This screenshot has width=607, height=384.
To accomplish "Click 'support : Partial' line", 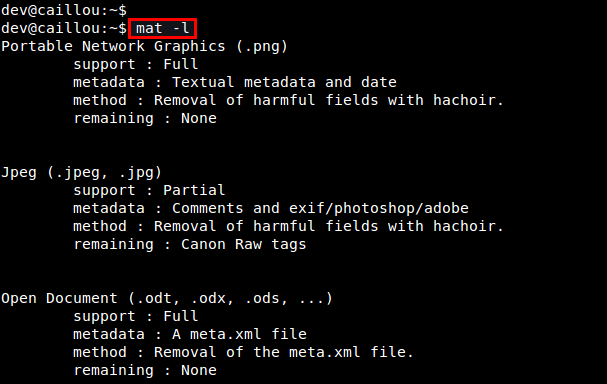I will click(149, 190).
